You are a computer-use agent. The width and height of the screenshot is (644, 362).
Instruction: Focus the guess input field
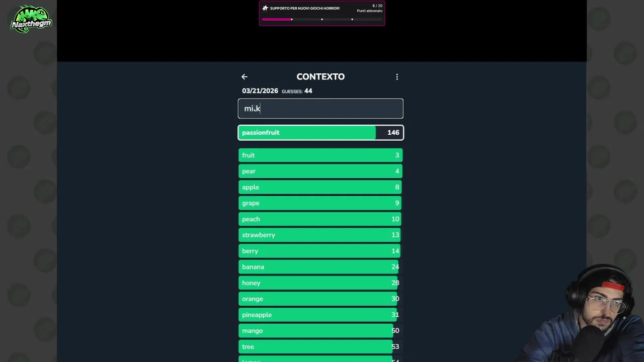point(320,109)
